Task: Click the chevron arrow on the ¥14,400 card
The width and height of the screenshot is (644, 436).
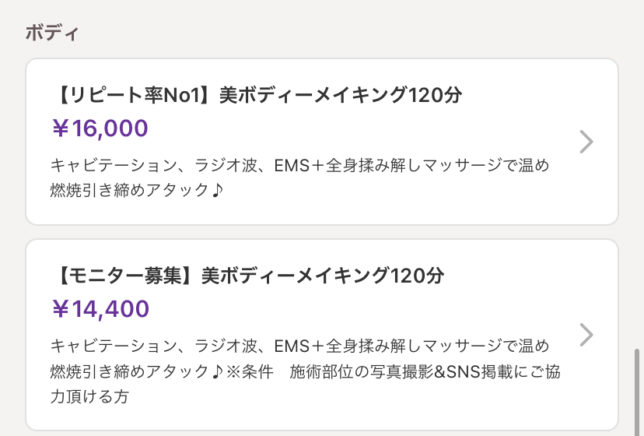Action: [586, 334]
